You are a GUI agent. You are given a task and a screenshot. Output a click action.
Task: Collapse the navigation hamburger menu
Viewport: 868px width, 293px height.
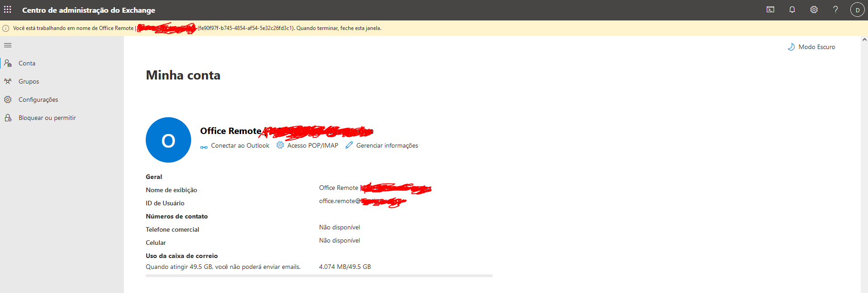click(8, 45)
